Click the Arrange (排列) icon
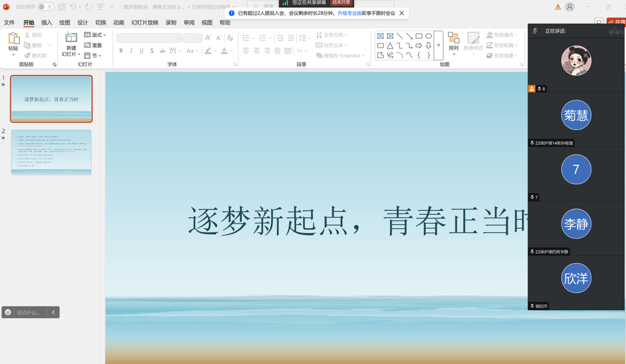Screen dimensions: 626x364 [x=453, y=39]
